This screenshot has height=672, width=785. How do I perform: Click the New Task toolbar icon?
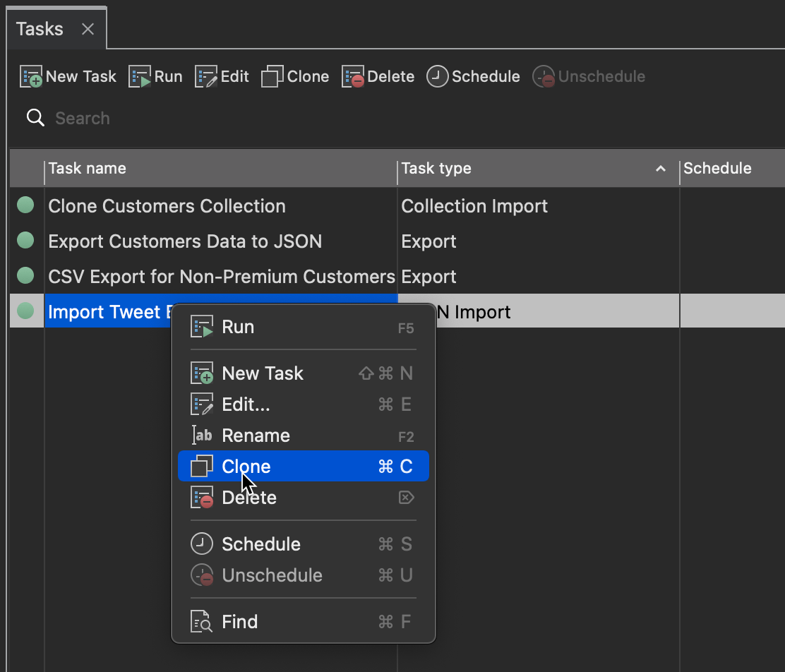[31, 76]
